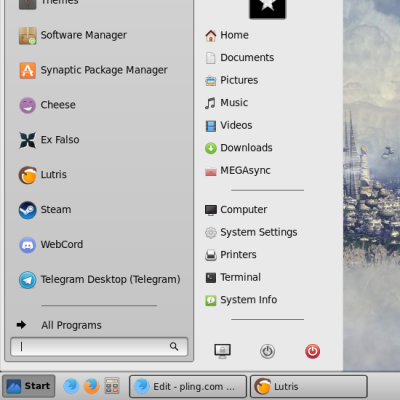Open Computer from the places list
The height and width of the screenshot is (400, 400).
[x=236, y=210]
